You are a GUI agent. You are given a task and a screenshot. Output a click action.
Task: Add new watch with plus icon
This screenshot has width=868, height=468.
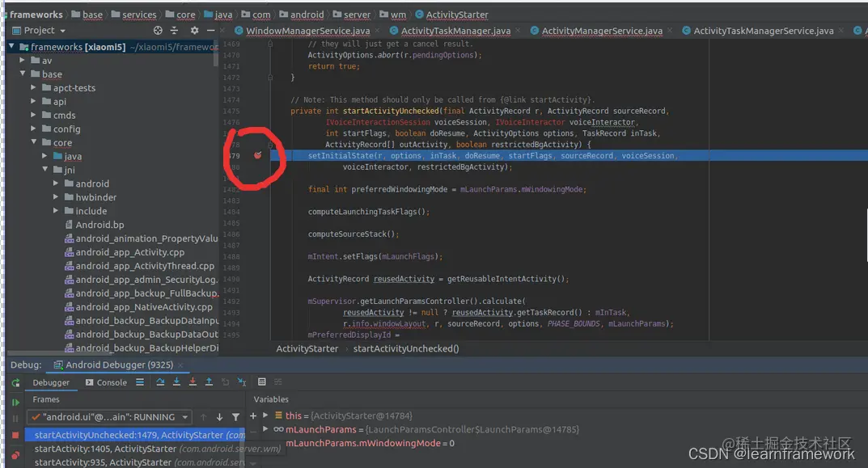pos(253,415)
